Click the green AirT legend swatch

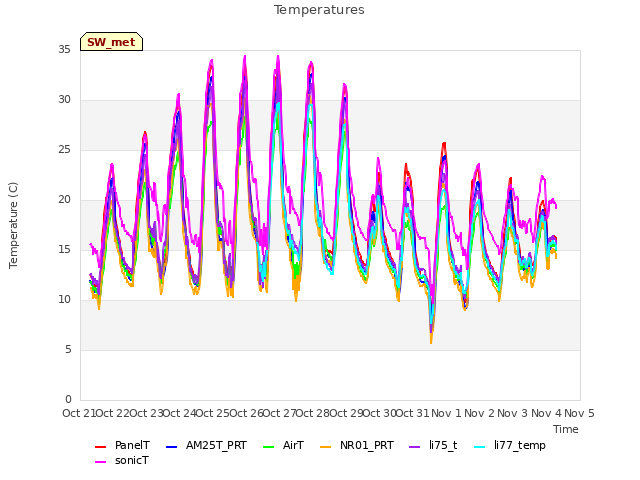click(269, 447)
